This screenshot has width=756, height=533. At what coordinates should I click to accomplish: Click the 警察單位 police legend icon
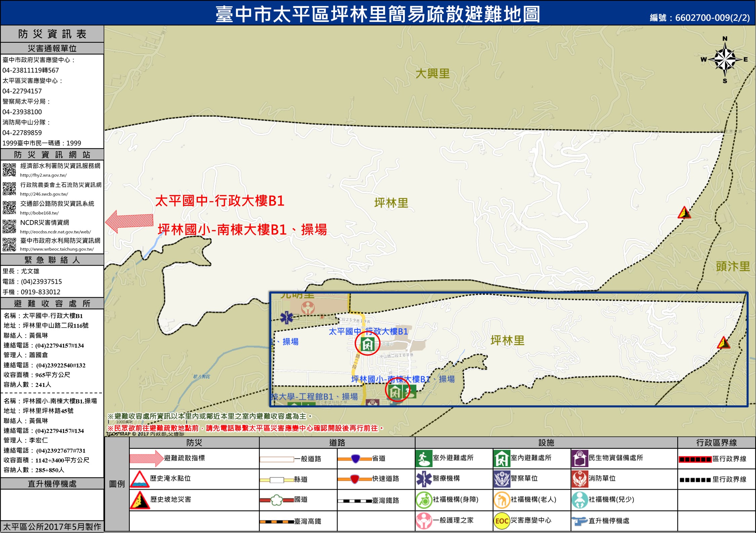coord(502,479)
